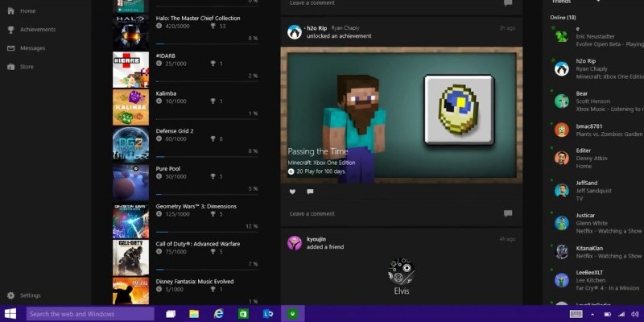The height and width of the screenshot is (322, 644).
Task: Open KitanaKlan friend avatar
Action: pos(561,251)
